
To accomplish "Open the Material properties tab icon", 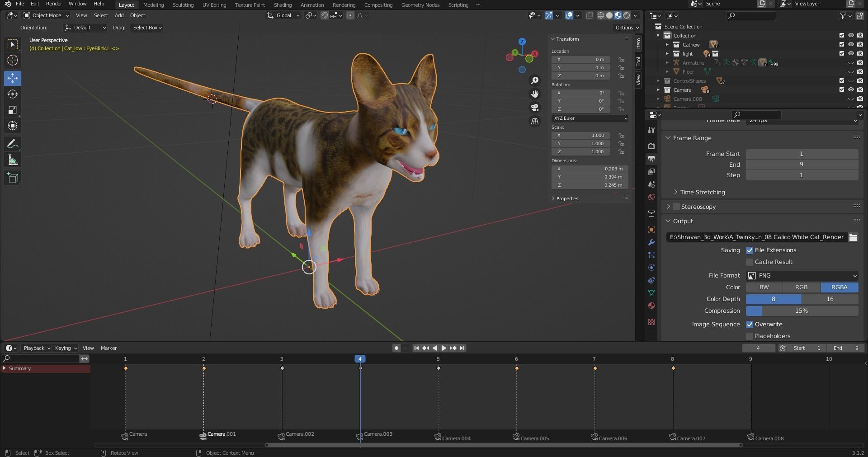I will click(x=651, y=306).
